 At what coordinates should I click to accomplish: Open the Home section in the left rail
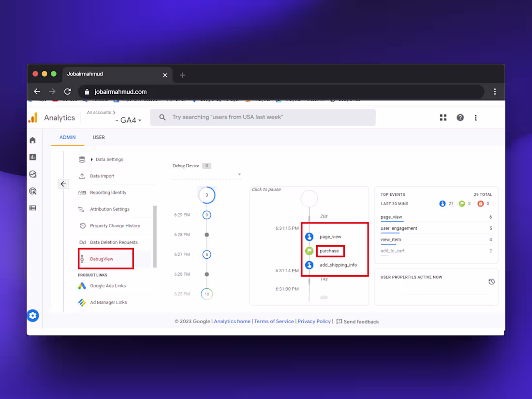[x=32, y=140]
